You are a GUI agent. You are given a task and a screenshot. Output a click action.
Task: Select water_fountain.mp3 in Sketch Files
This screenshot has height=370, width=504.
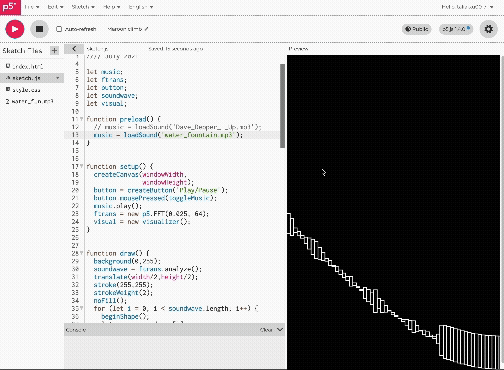pyautogui.click(x=32, y=101)
